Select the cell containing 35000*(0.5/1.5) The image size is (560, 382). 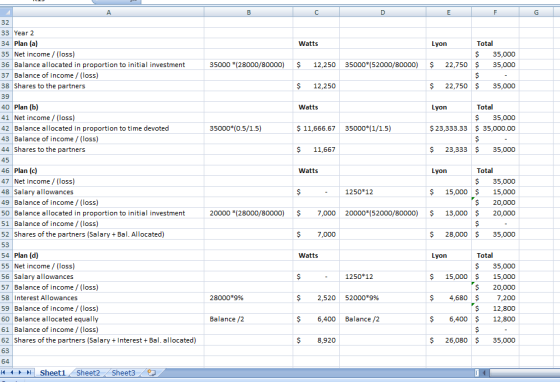tap(249, 128)
